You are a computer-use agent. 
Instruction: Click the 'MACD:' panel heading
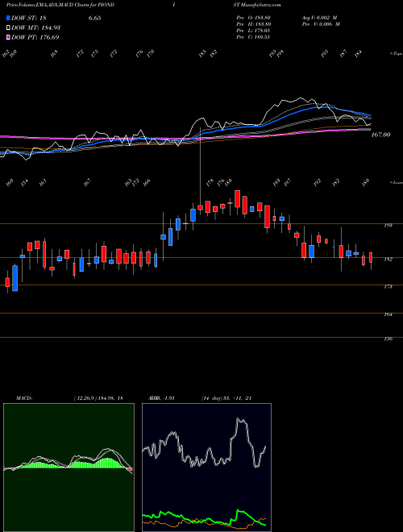click(x=23, y=398)
